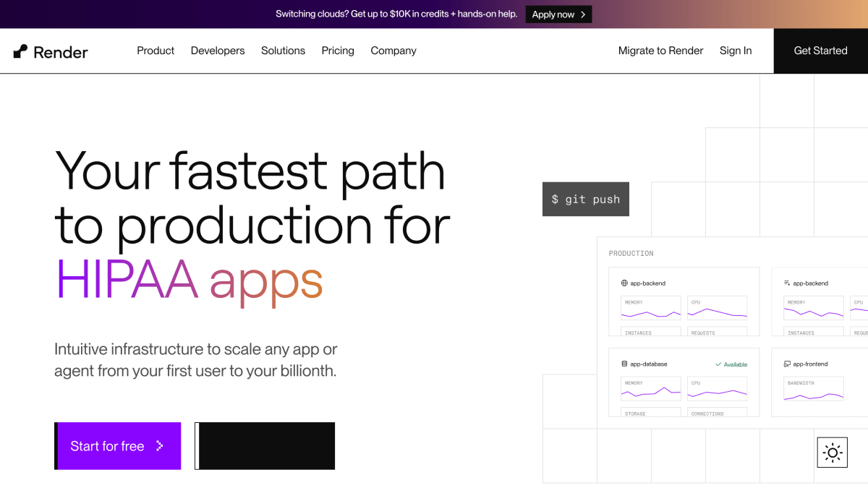Screen dimensions: 868x488
Task: Click the list-style worker icon beside app-backend
Action: click(x=787, y=283)
